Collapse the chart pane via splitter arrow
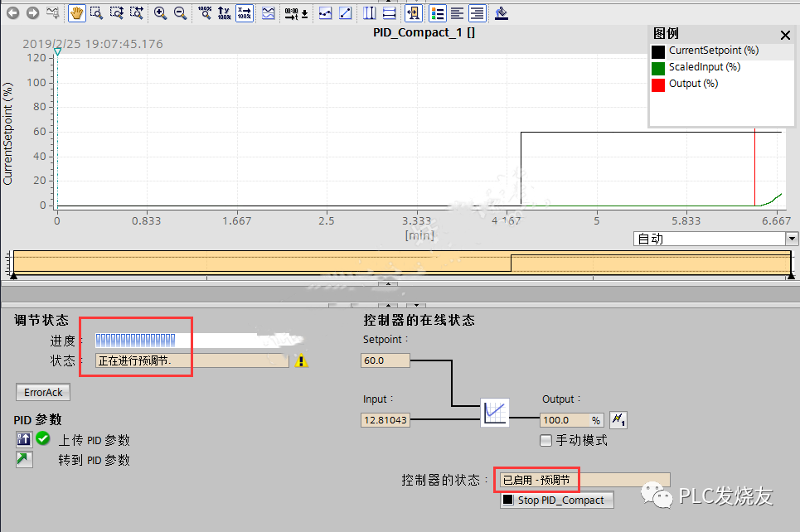Screen dimensions: 800x532 tap(388, 283)
